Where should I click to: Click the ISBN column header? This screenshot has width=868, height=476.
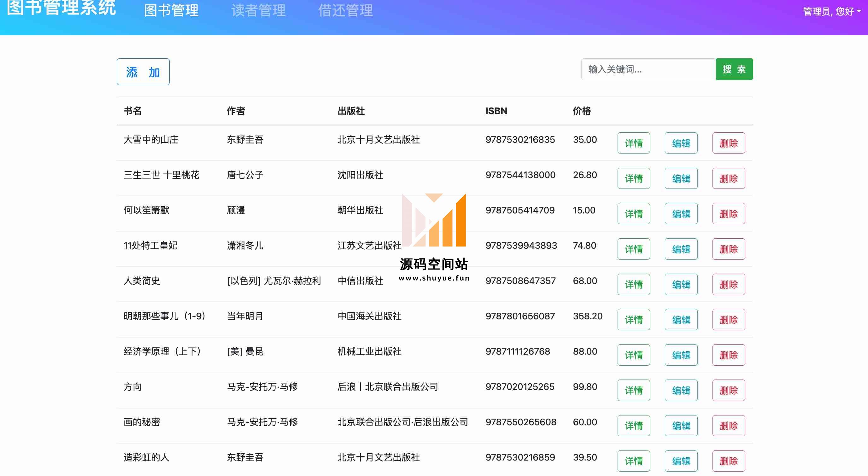coord(496,111)
